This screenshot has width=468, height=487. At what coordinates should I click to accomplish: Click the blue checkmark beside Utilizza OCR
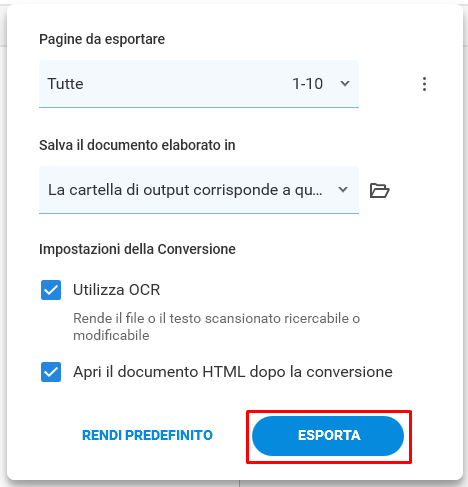click(x=51, y=290)
